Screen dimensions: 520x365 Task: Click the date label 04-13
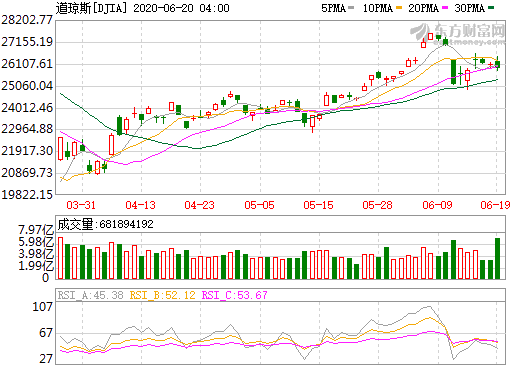[x=140, y=205]
